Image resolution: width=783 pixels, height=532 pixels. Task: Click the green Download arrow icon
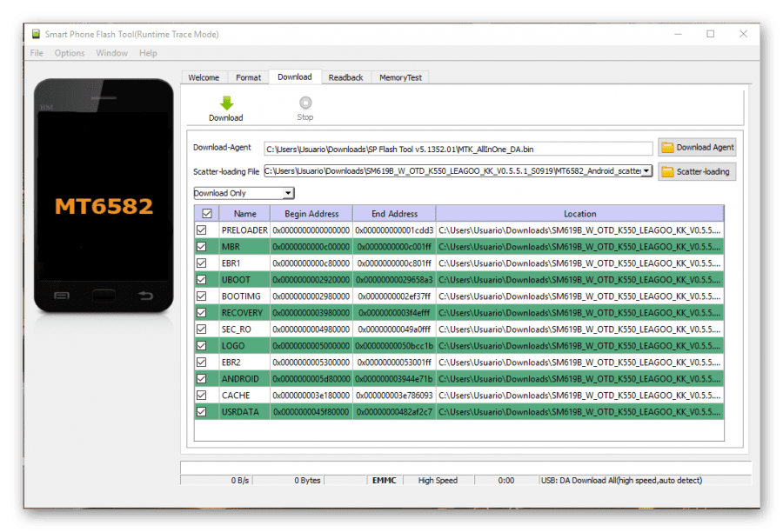[227, 103]
